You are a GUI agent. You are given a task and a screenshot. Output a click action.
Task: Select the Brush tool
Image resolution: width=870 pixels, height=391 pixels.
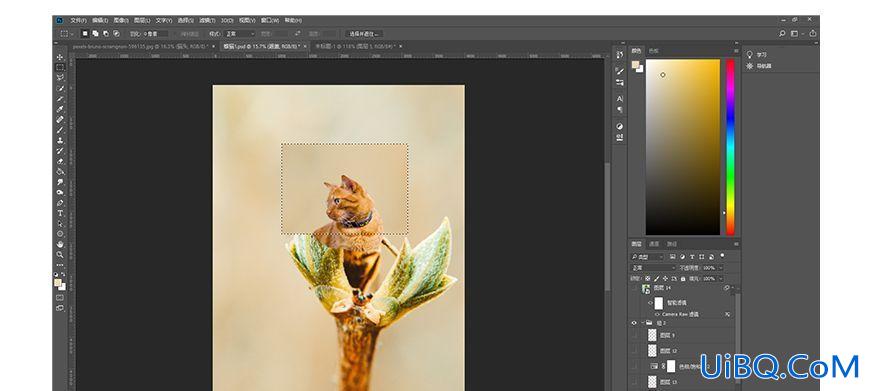click(60, 129)
